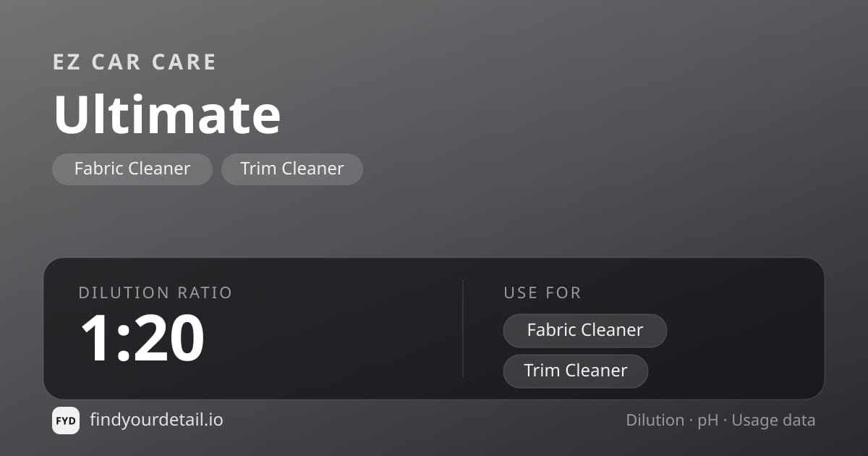
Task: Open the findyourdetail.io link
Action: [156, 420]
